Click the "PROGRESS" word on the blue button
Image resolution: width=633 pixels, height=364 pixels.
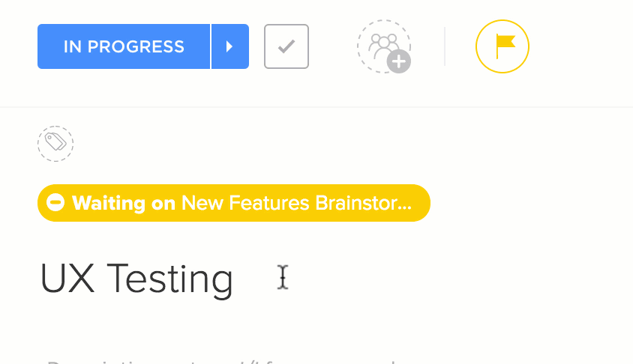coord(136,46)
